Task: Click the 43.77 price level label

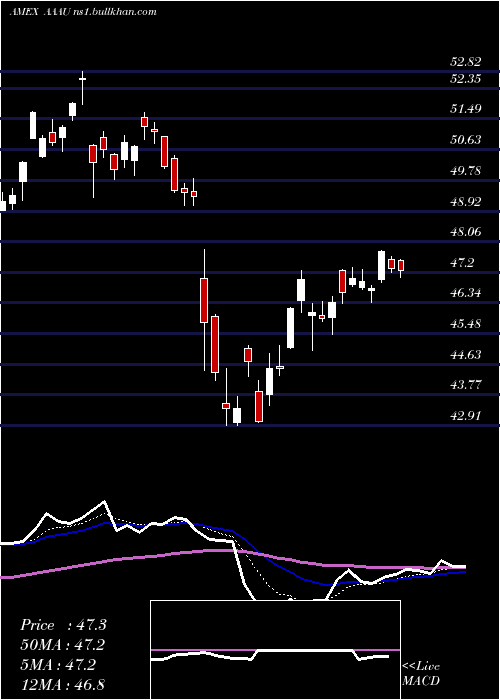Action: pos(465,385)
